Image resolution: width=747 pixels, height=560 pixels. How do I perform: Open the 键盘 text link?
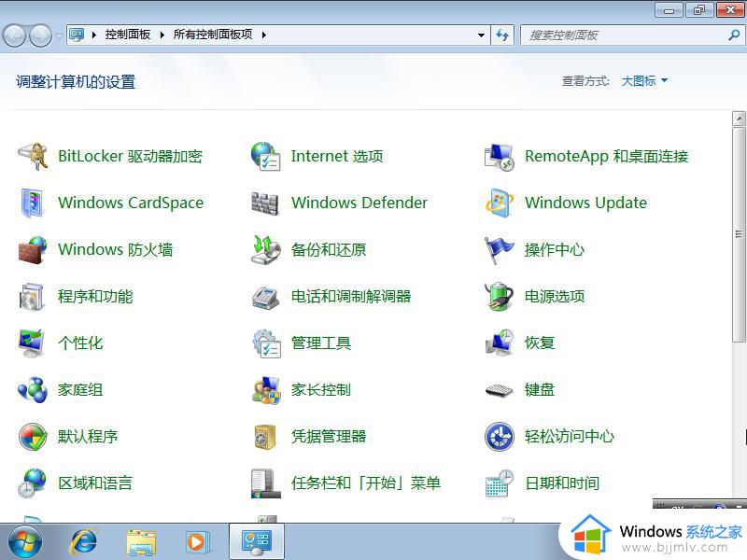tap(540, 389)
